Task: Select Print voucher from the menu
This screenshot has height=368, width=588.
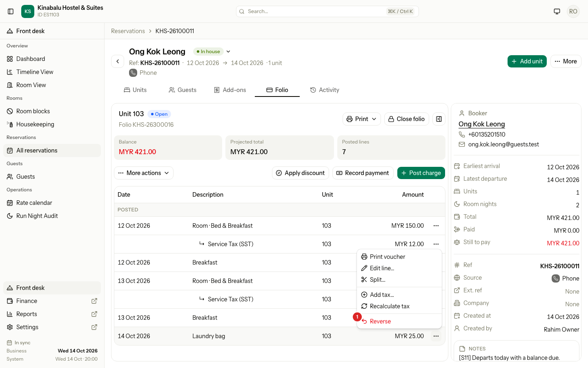Action: (399, 257)
